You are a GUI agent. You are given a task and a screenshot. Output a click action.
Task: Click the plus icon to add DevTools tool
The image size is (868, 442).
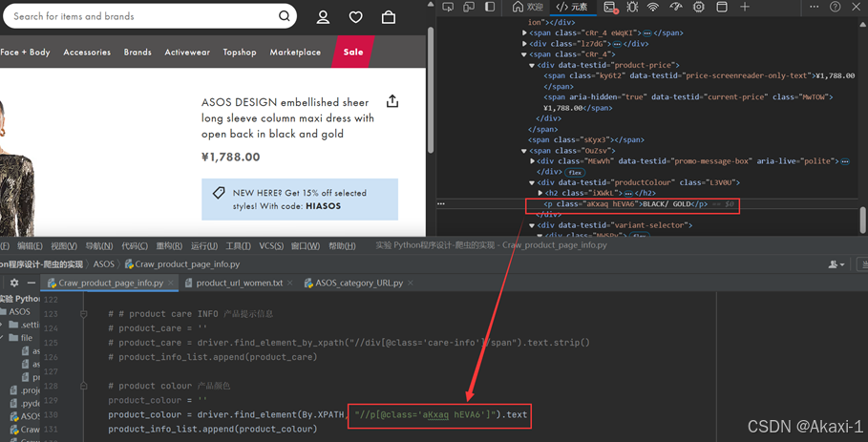(x=745, y=7)
